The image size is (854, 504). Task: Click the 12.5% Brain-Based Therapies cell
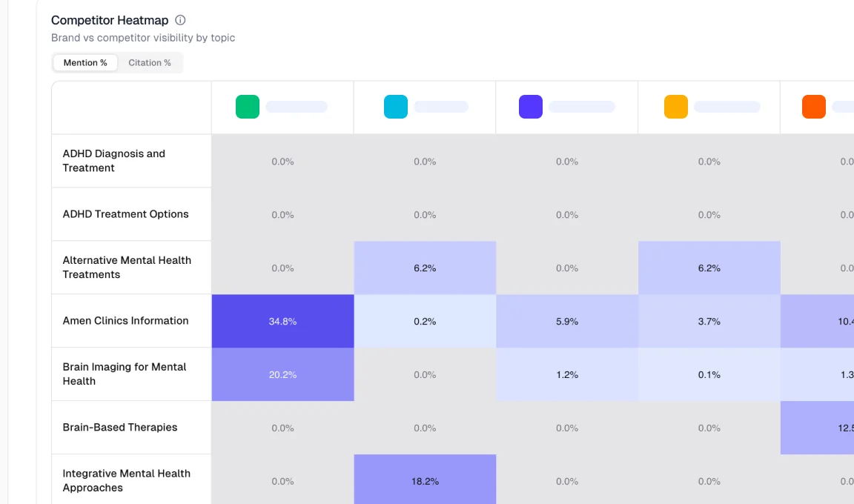tap(823, 428)
